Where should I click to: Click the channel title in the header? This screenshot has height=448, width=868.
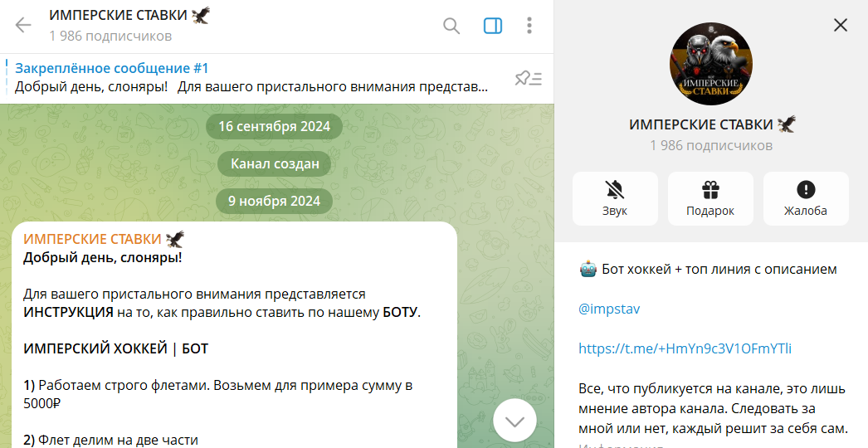(x=129, y=16)
